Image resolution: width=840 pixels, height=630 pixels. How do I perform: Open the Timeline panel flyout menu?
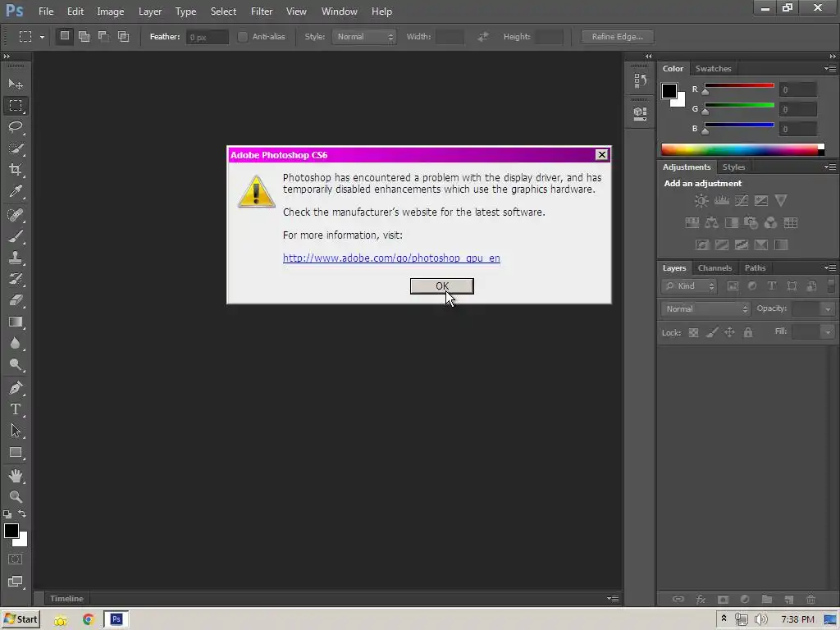[x=613, y=598]
